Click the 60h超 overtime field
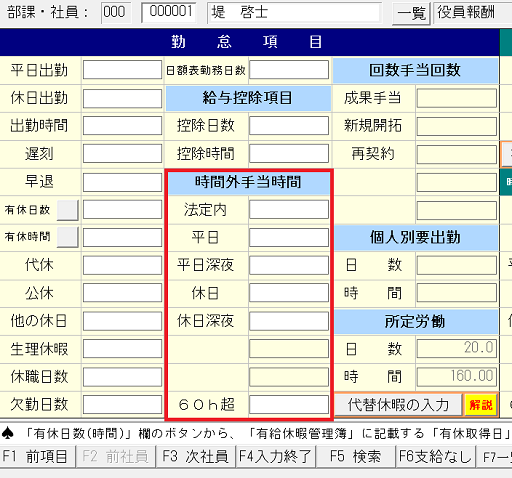Image resolution: width=512 pixels, height=478 pixels. (289, 405)
